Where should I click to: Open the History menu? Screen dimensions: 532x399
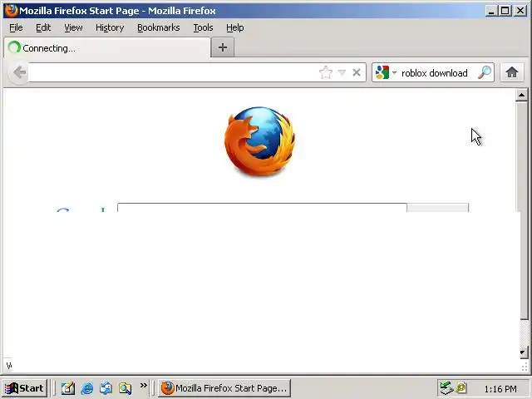pos(110,27)
